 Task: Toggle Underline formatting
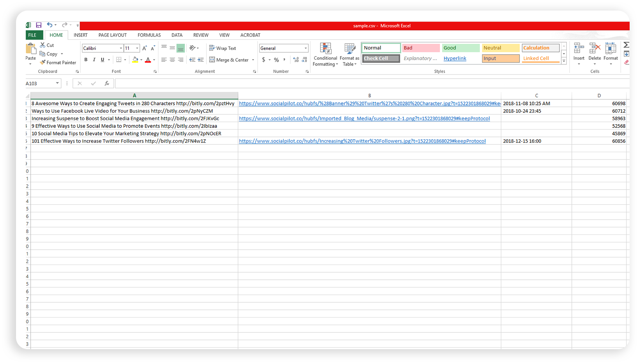point(102,60)
